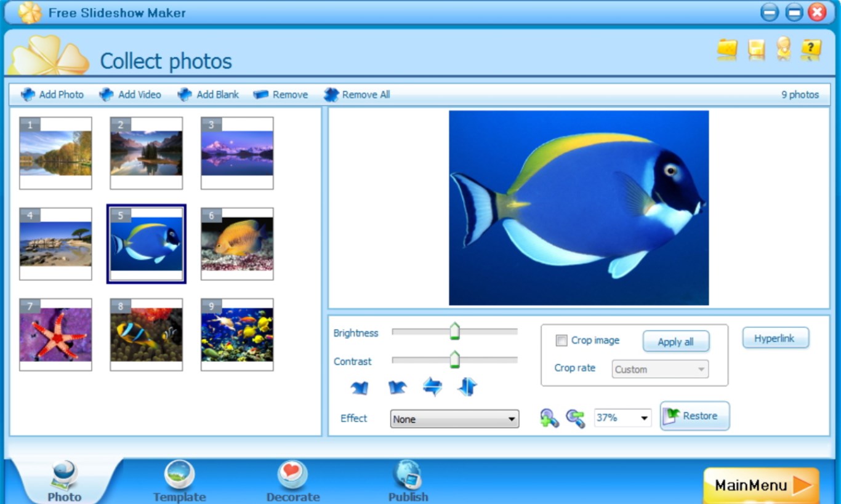Click the yellow person icon in header
Screen dimensions: 841x504
783,49
